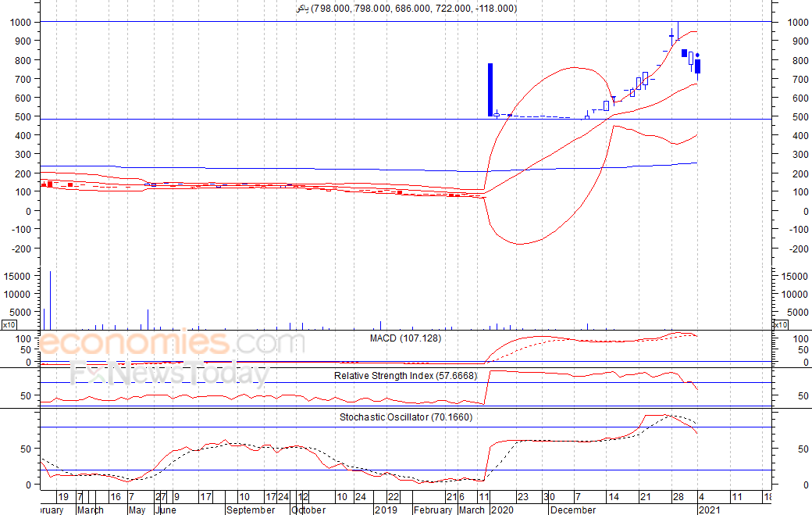Image resolution: width=812 pixels, height=515 pixels.
Task: Click the x10 multiplier box on right side
Action: [781, 325]
